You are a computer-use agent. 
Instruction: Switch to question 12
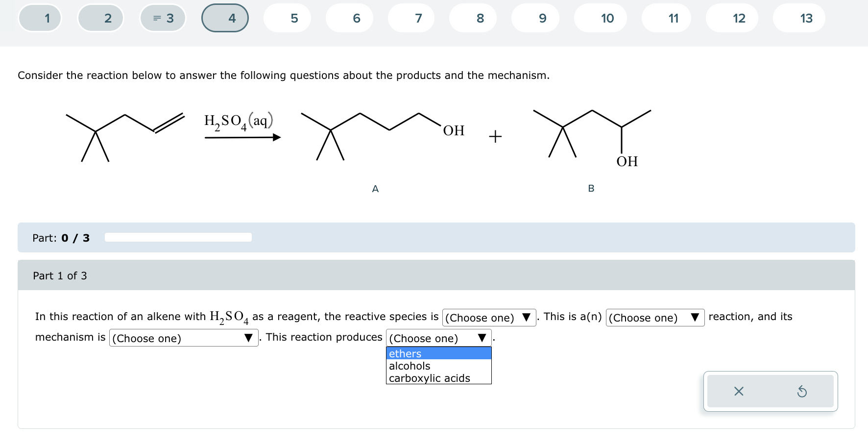tap(732, 18)
